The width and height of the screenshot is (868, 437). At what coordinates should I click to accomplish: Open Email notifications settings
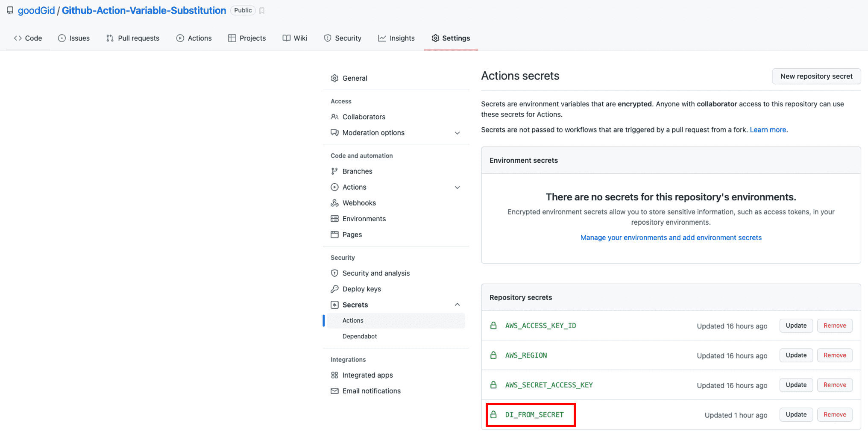(371, 391)
